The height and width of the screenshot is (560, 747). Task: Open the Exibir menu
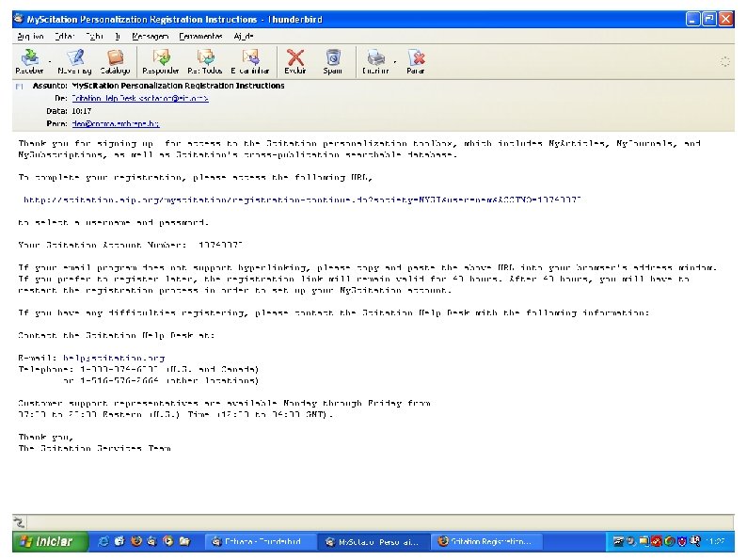(x=94, y=36)
